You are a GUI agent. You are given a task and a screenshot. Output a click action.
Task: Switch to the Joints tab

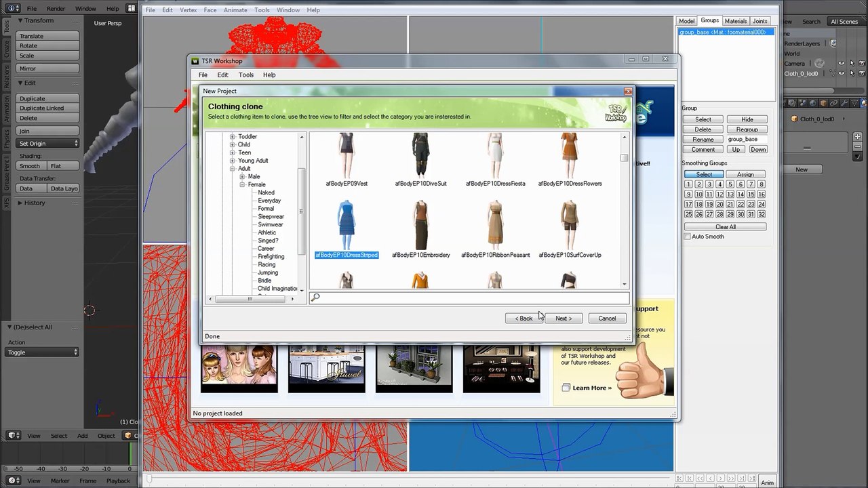[760, 21]
